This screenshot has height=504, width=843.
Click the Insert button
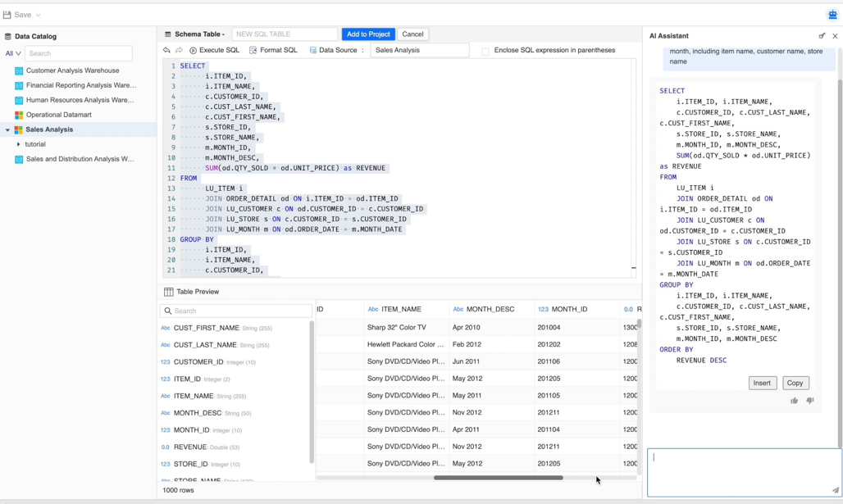[x=762, y=383]
